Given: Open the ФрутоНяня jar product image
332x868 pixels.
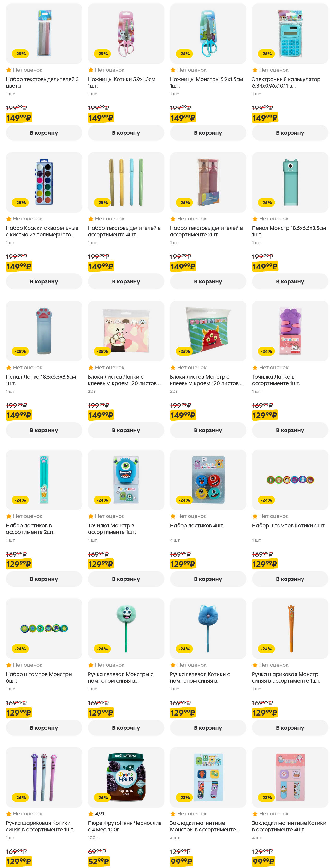Looking at the screenshot, I should pos(126,777).
